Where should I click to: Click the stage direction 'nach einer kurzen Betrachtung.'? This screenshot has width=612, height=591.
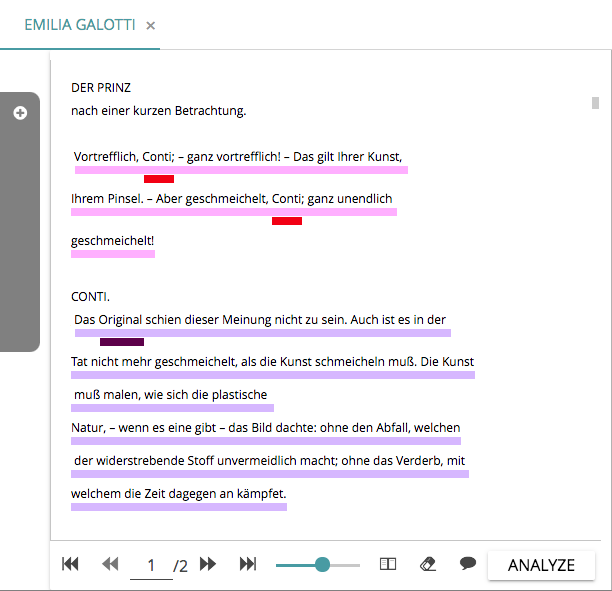pos(158,111)
